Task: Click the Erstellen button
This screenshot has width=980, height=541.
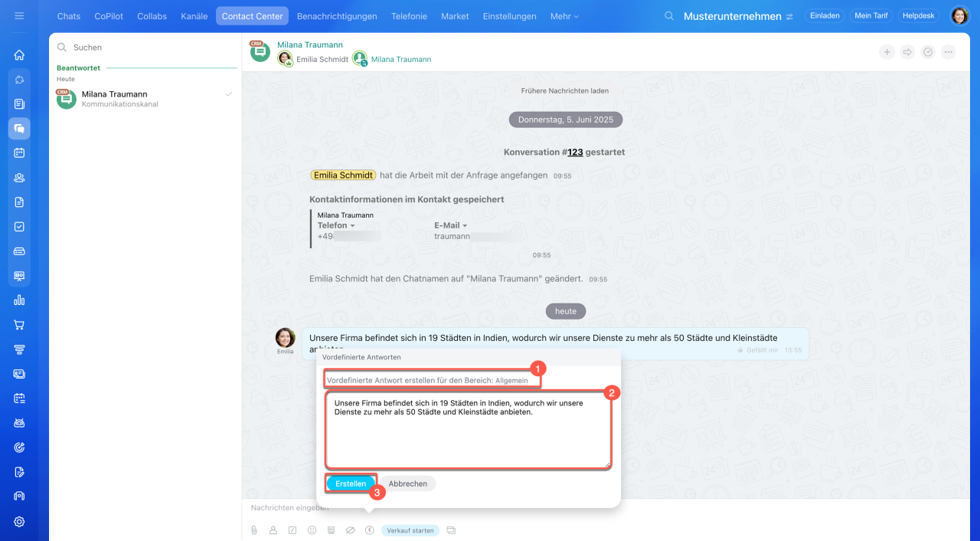Action: [x=351, y=484]
